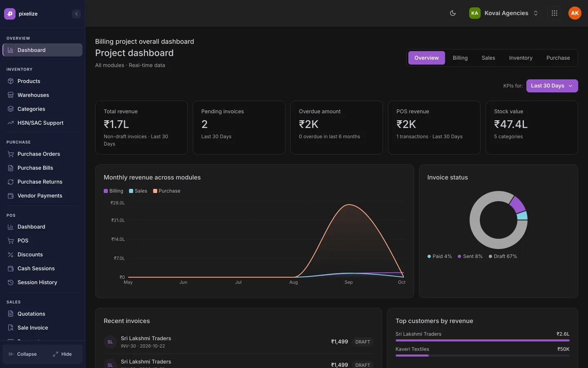Collapse sidebar using the top chevron arrow
Screen dimensions: 588x368
[x=76, y=14]
